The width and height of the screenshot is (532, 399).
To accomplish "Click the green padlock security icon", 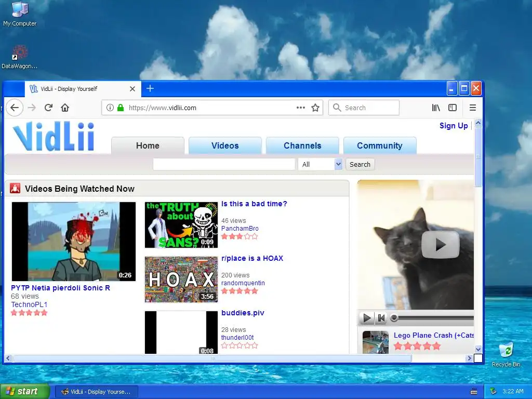I will pos(121,108).
